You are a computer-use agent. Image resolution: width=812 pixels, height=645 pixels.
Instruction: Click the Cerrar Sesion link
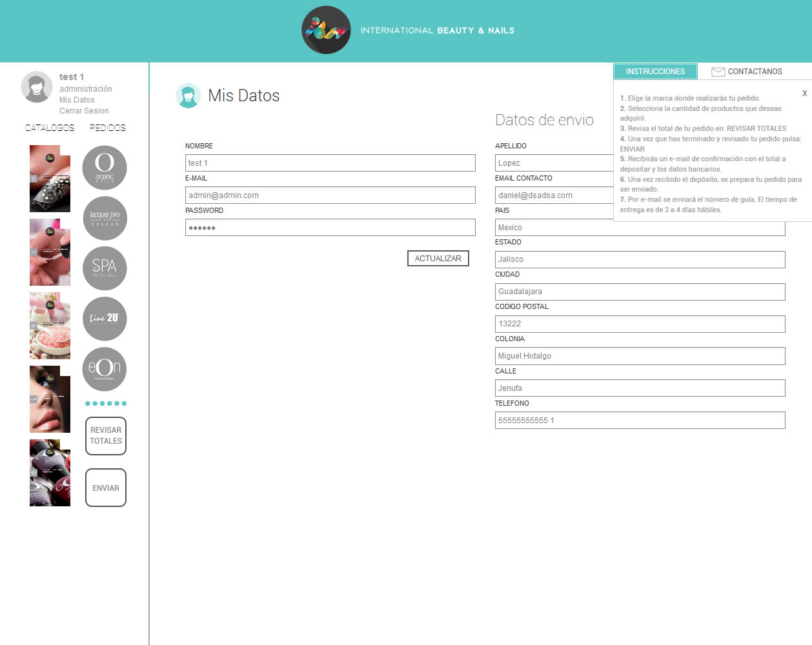pyautogui.click(x=84, y=111)
